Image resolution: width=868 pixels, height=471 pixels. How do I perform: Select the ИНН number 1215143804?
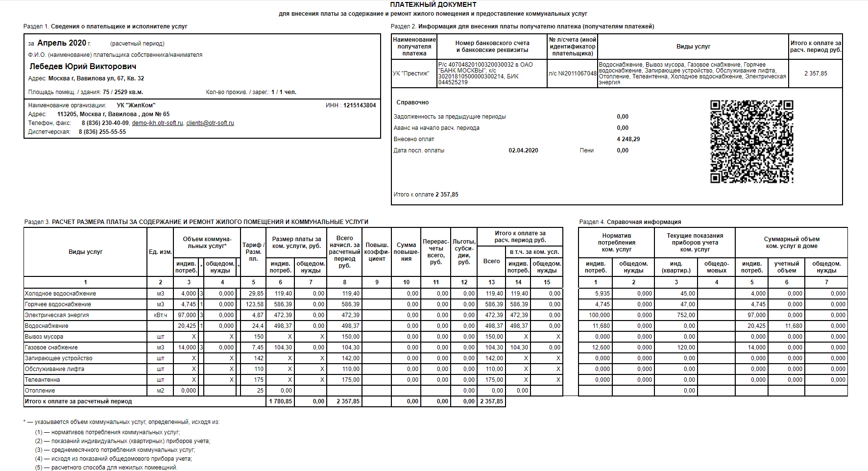click(360, 105)
